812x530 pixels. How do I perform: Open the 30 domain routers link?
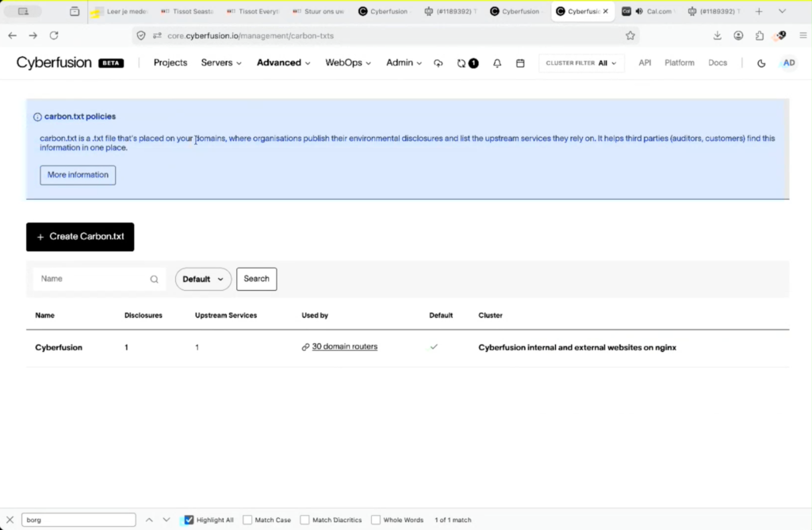(x=344, y=347)
